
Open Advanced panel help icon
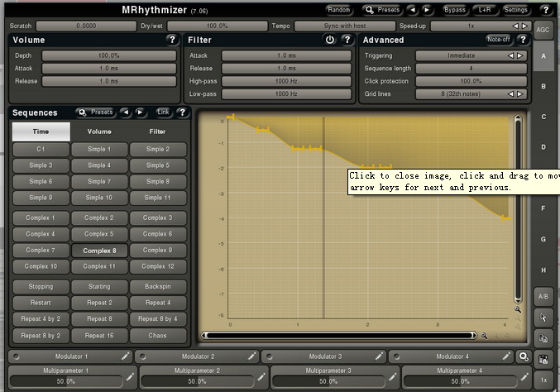[523, 40]
